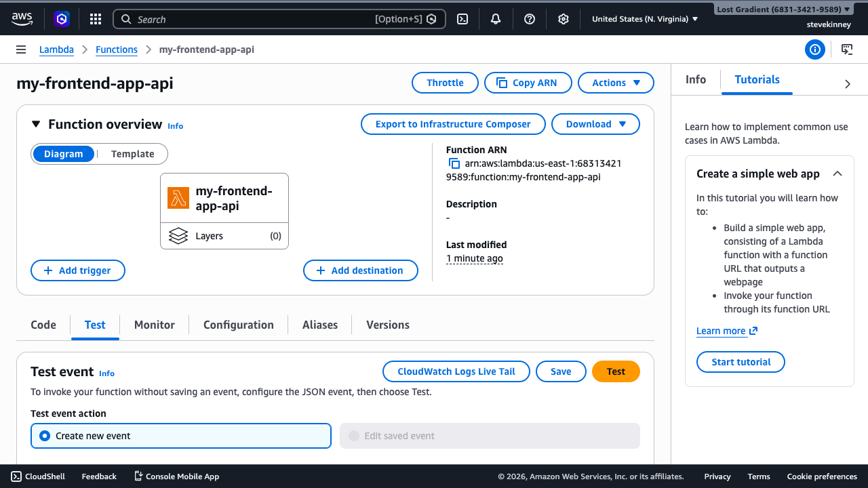Click the Save event button
Screen dimensions: 868x488
click(561, 371)
